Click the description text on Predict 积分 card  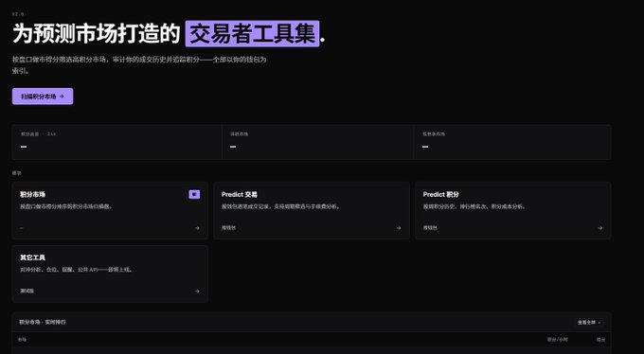474,206
